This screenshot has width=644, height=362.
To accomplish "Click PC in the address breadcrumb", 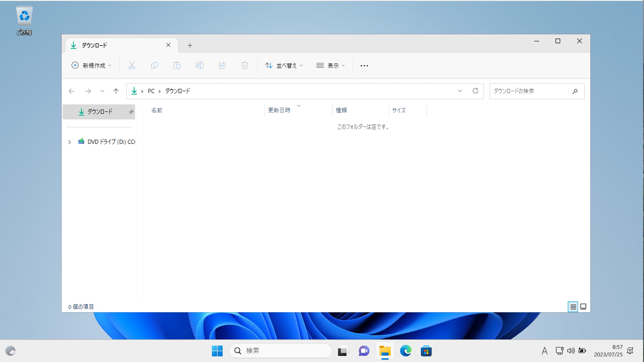I will pyautogui.click(x=151, y=91).
